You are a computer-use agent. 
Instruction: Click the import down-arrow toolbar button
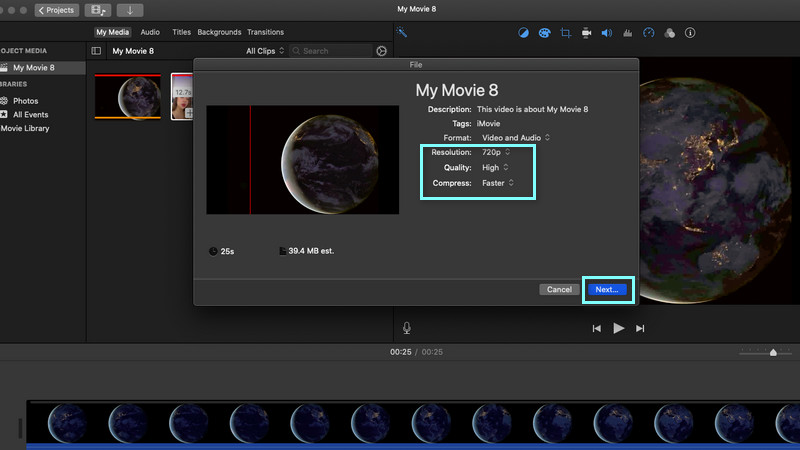click(130, 10)
